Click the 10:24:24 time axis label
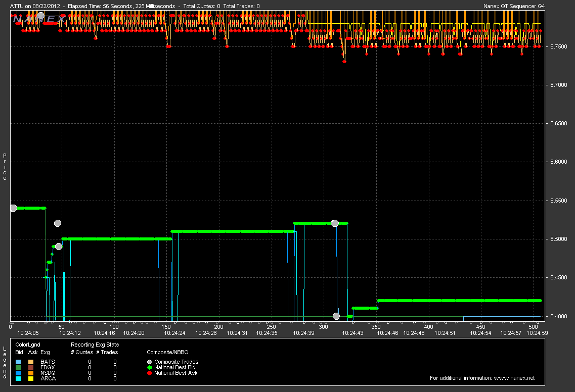 174,333
